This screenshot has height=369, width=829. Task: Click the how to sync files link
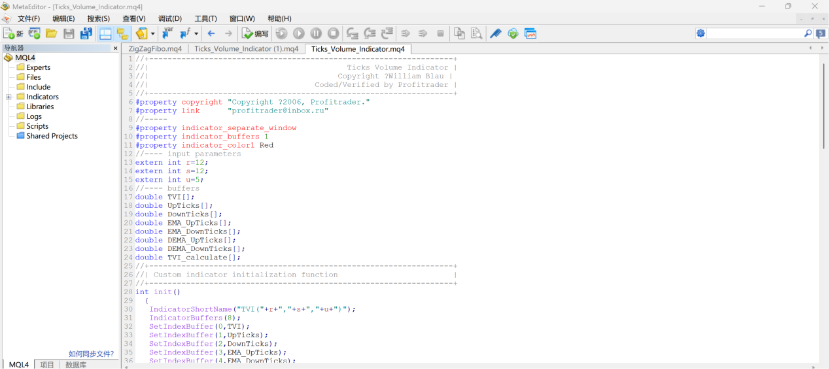91,354
